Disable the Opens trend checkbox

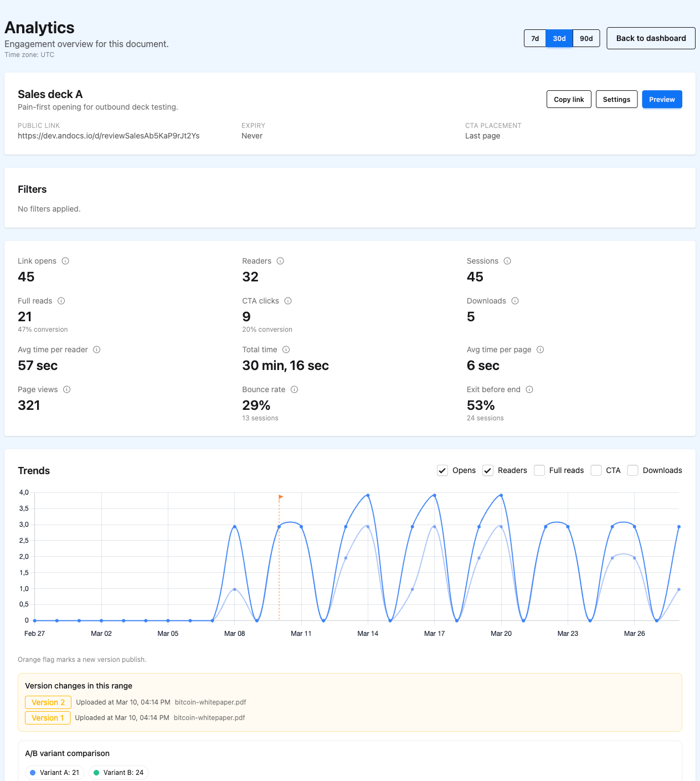442,470
